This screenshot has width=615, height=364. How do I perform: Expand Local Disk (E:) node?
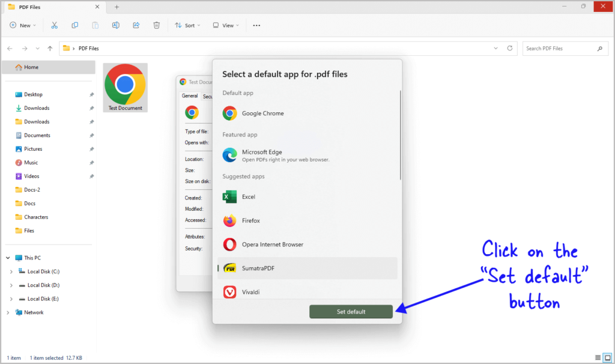[x=11, y=299]
